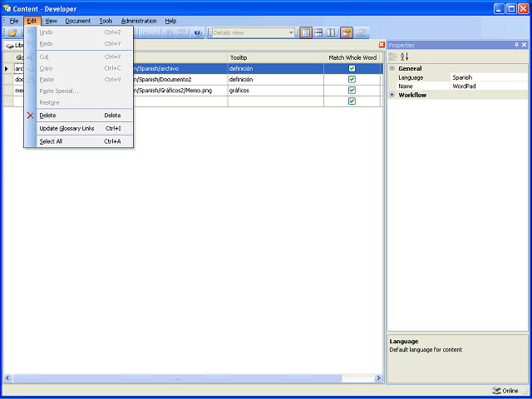The width and height of the screenshot is (532, 399).
Task: Click the binoculars Find toolbar icon
Action: (170, 33)
